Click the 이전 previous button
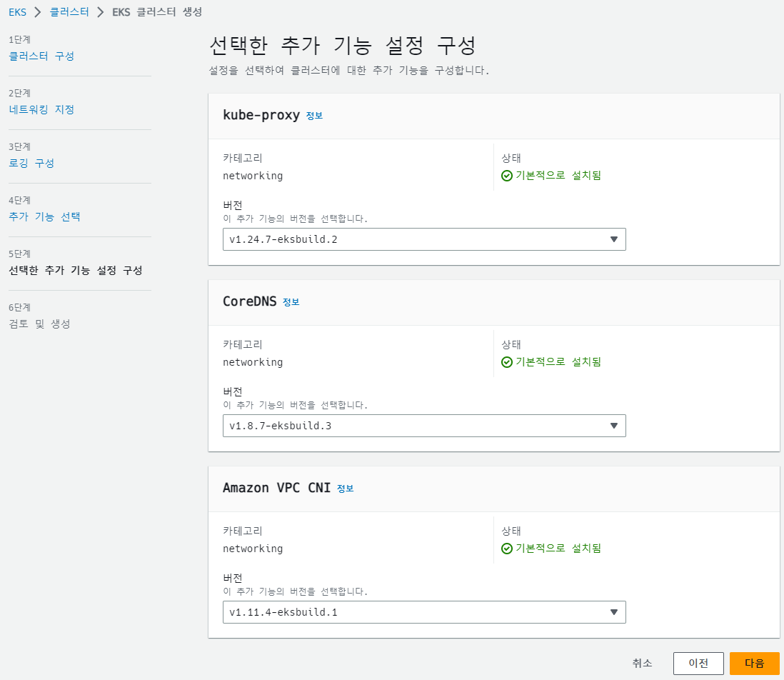This screenshot has width=784, height=680. pyautogui.click(x=698, y=664)
